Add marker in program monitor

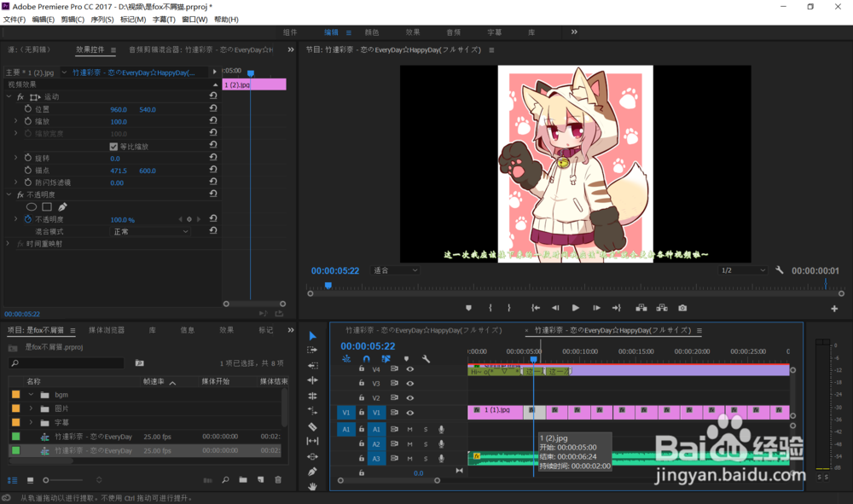click(468, 308)
